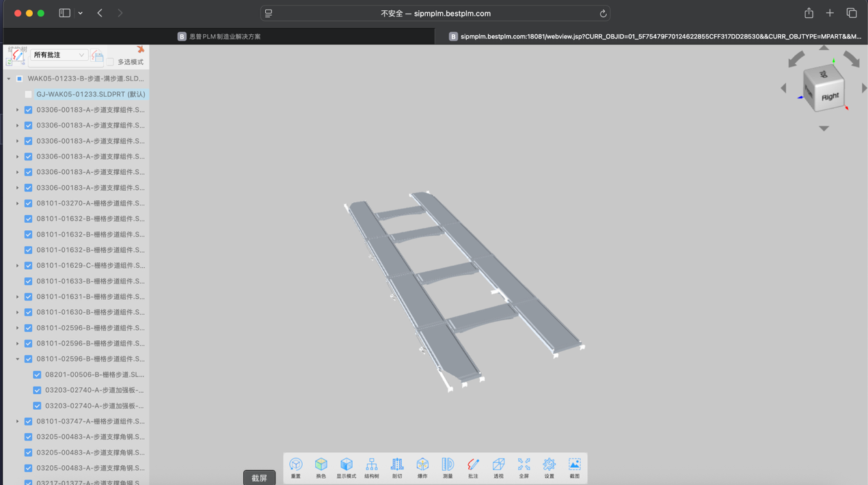
Task: Activate the 爆炸 explode view tool
Action: coord(422,468)
